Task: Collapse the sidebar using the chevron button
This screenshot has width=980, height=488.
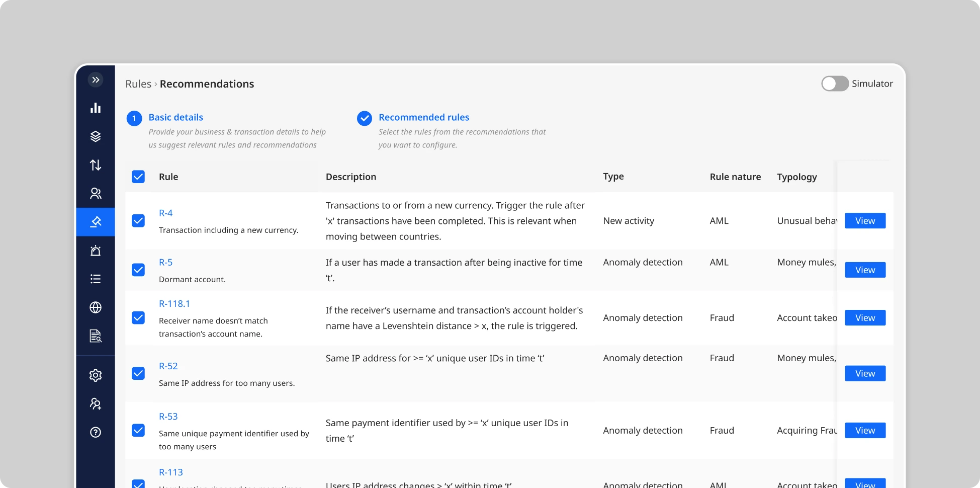Action: tap(96, 79)
